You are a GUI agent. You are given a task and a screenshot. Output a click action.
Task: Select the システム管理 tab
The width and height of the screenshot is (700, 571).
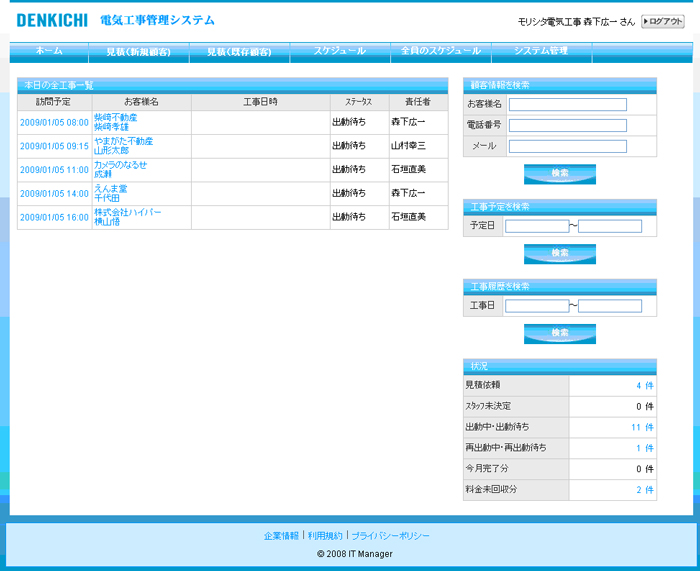[x=541, y=51]
